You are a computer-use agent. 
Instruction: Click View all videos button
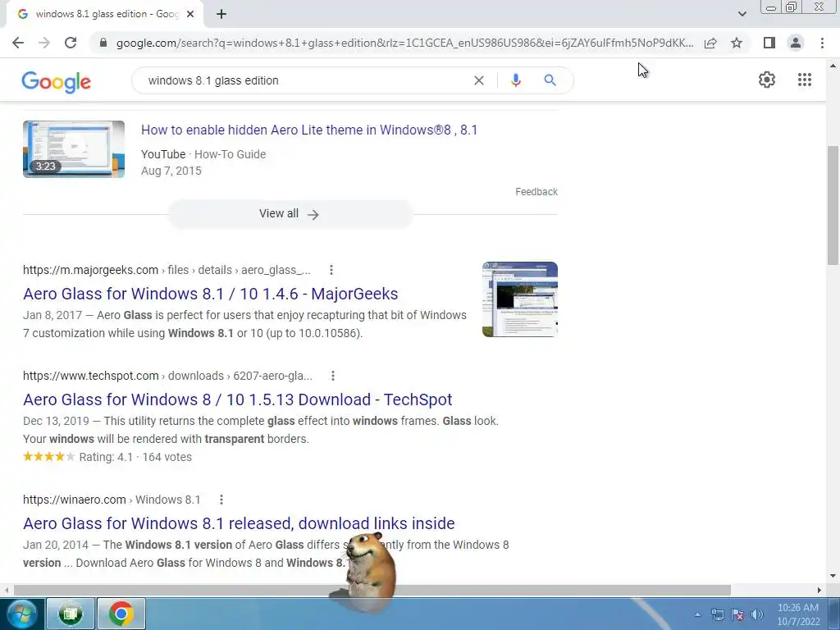[x=290, y=214]
